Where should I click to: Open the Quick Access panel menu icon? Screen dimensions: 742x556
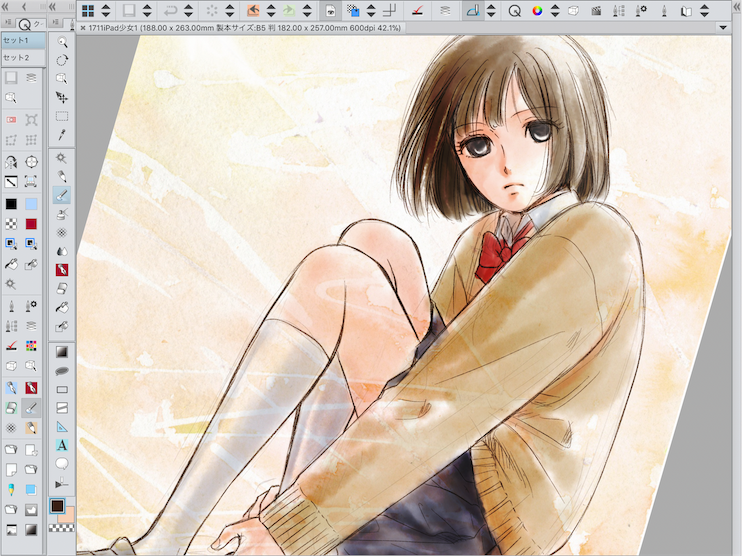[x=8, y=23]
